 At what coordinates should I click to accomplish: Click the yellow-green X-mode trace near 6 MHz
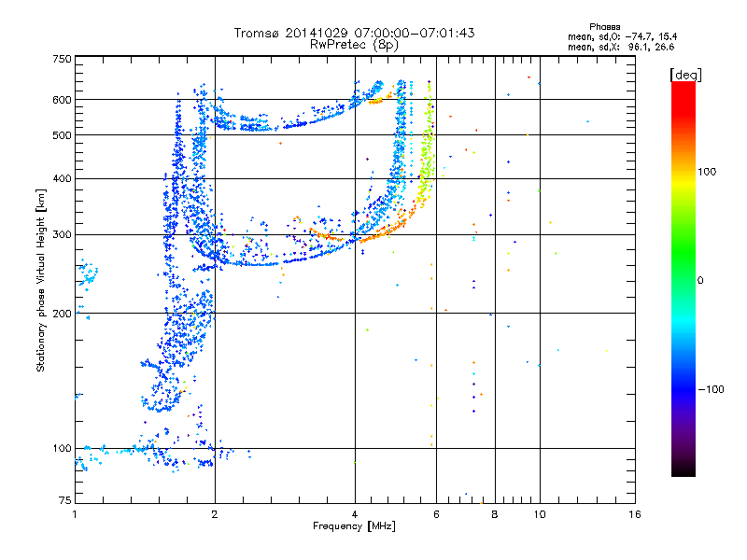tap(427, 157)
